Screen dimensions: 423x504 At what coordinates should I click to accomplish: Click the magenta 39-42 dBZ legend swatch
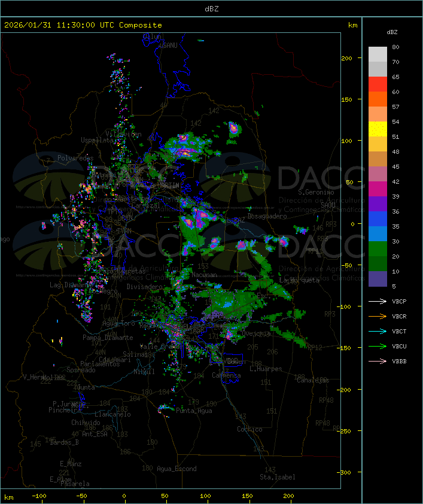[378, 189]
